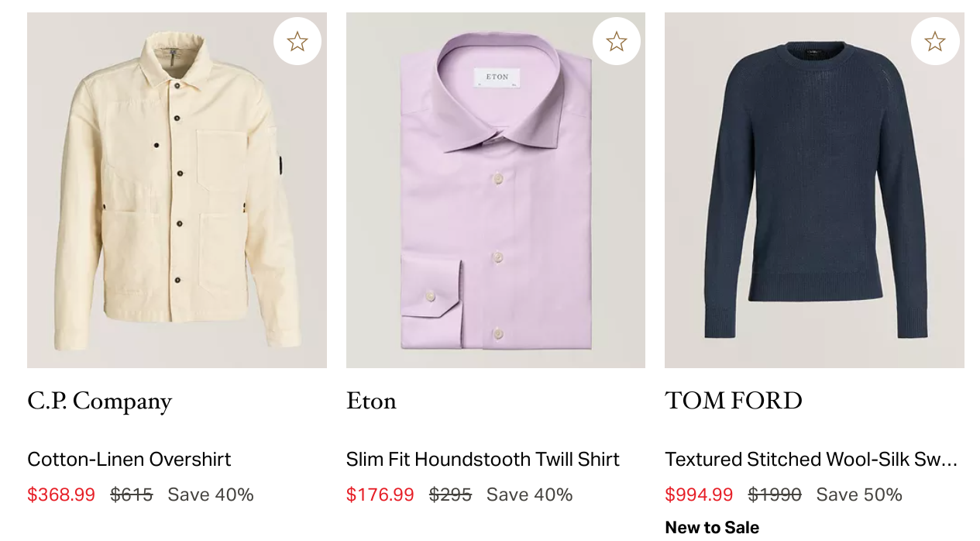980x541 pixels.
Task: Click the $368.99 sale price
Action: [61, 494]
